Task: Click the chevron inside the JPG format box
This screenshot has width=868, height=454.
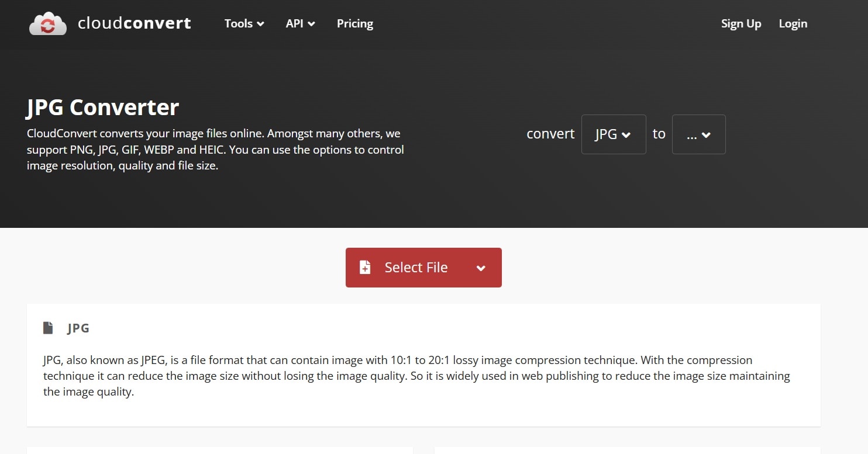Action: click(x=626, y=134)
